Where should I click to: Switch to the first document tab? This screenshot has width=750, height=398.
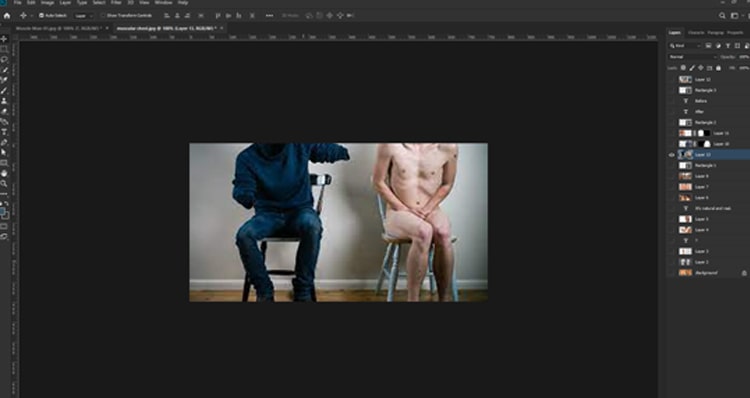[58, 28]
